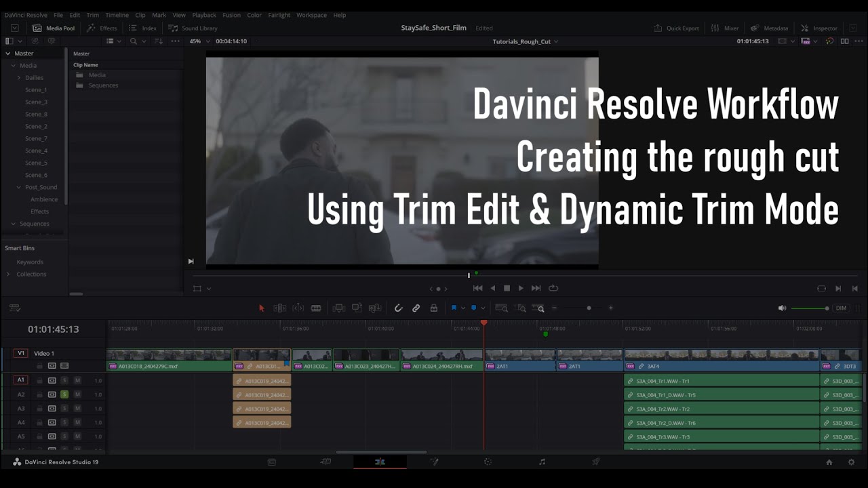Click the Insert Clip toolbar icon
Image resolution: width=868 pixels, height=488 pixels.
point(339,308)
